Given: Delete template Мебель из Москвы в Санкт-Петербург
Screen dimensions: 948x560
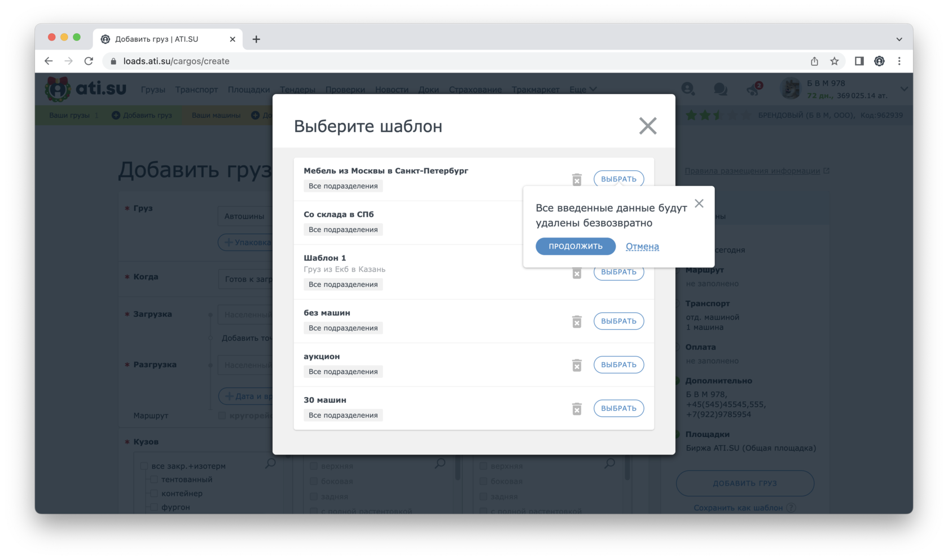Looking at the screenshot, I should [x=577, y=179].
